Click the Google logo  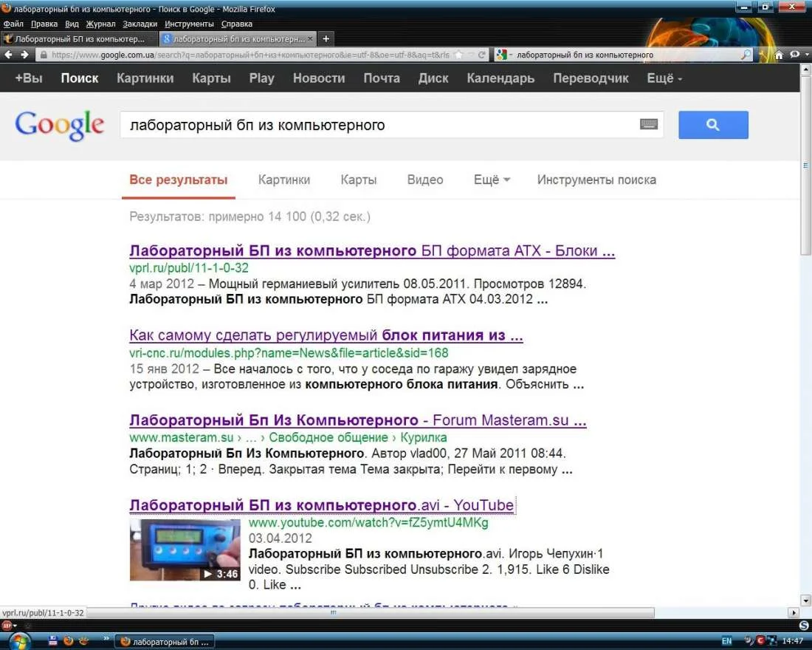[60, 125]
